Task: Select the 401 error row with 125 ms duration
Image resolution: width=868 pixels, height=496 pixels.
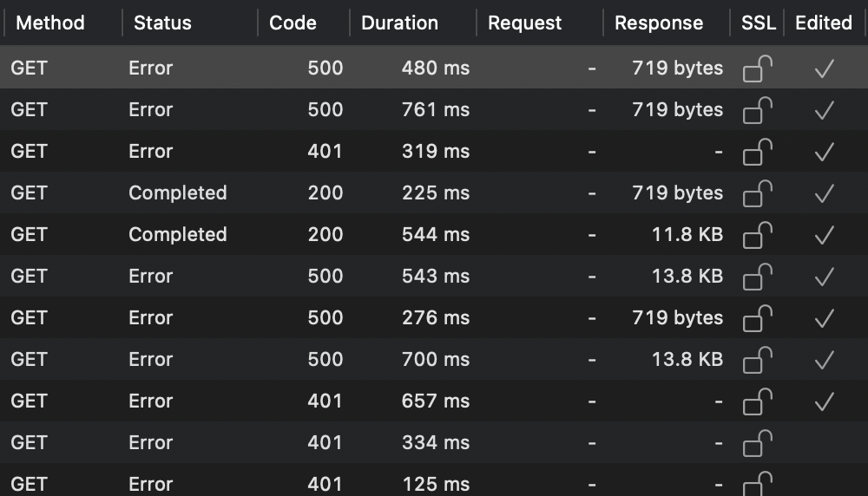Action: click(x=347, y=484)
